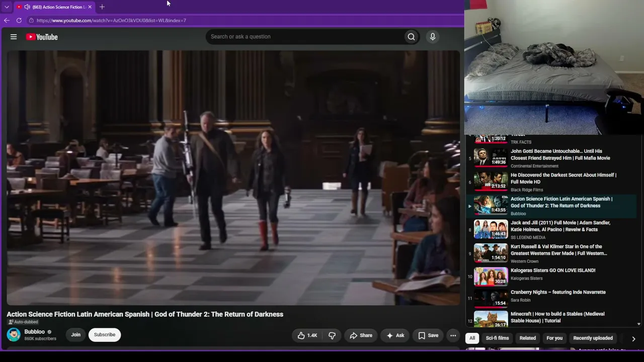Start voice search with the microphone
The width and height of the screenshot is (644, 362).
[433, 37]
